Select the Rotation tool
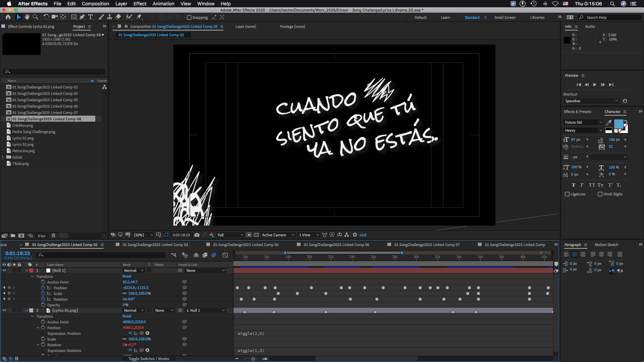Screen dimensions: 644x362 [x=46, y=17]
